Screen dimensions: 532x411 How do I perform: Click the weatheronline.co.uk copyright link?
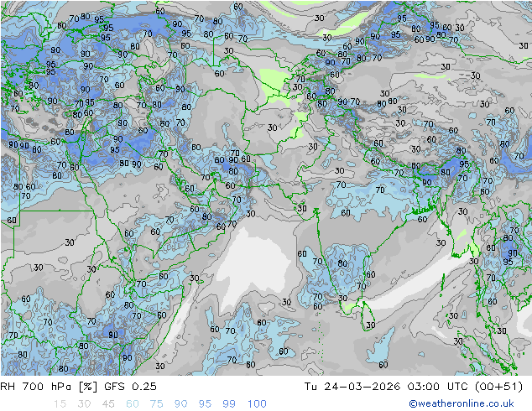(461, 403)
